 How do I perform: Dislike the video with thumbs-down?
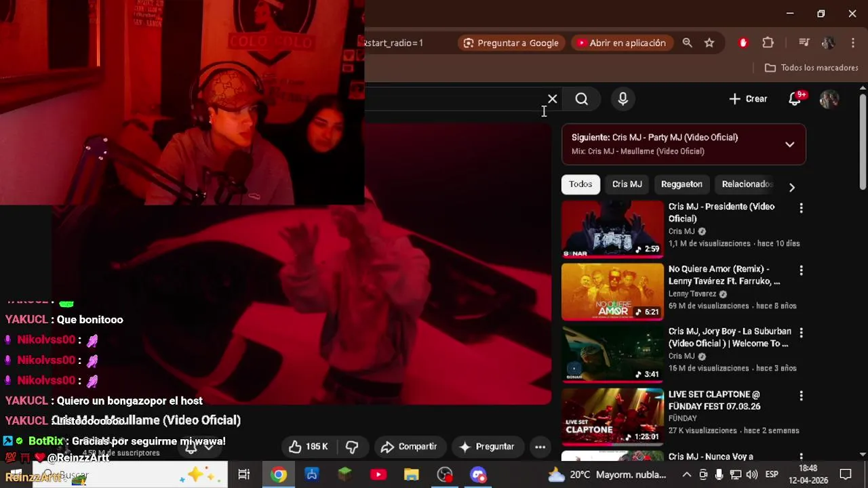(352, 447)
